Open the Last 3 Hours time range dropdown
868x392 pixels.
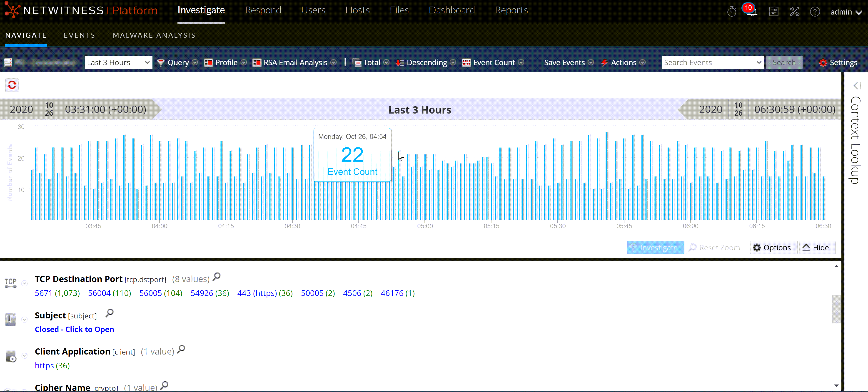tap(118, 63)
